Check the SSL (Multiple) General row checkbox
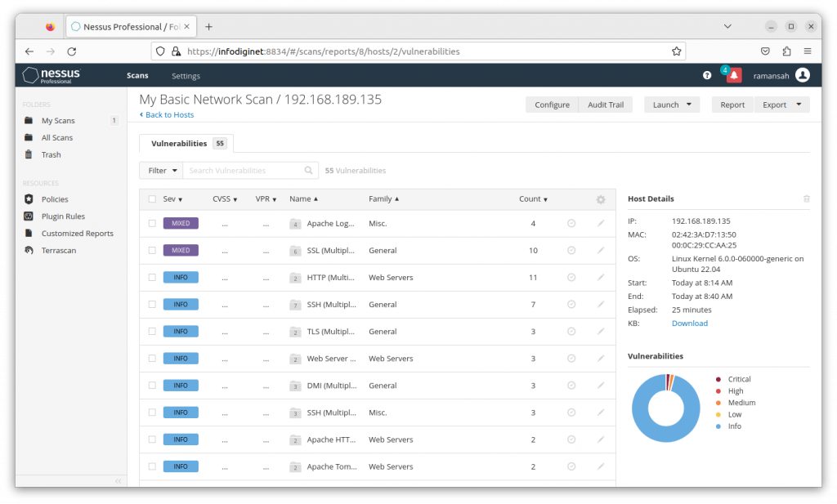Image resolution: width=837 pixels, height=504 pixels. [x=152, y=250]
